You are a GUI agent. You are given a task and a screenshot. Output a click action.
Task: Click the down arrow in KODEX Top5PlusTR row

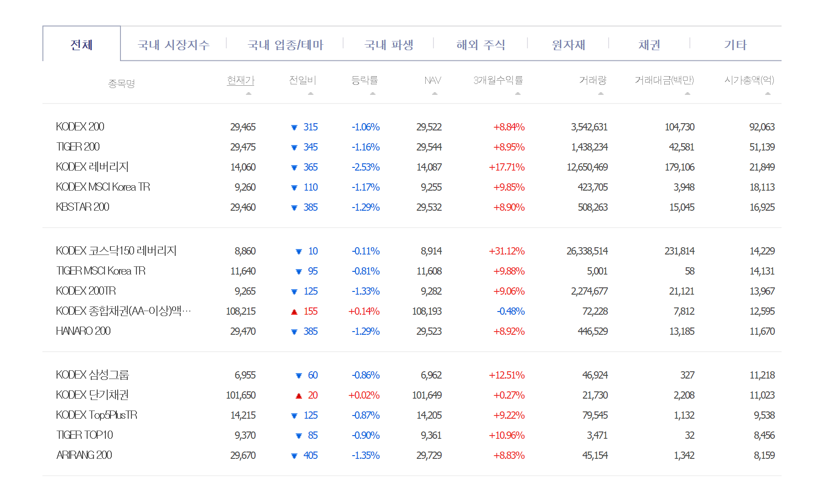point(294,416)
